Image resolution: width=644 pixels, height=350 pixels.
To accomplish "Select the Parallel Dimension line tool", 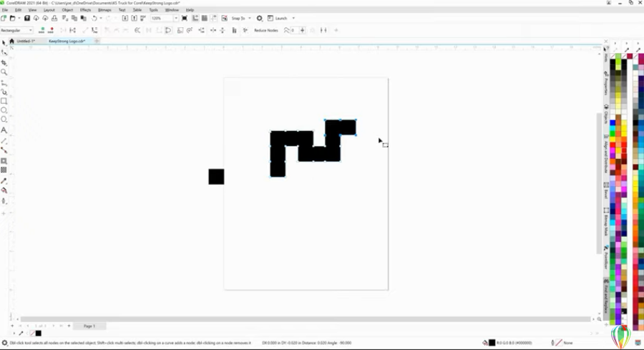I will (x=4, y=141).
